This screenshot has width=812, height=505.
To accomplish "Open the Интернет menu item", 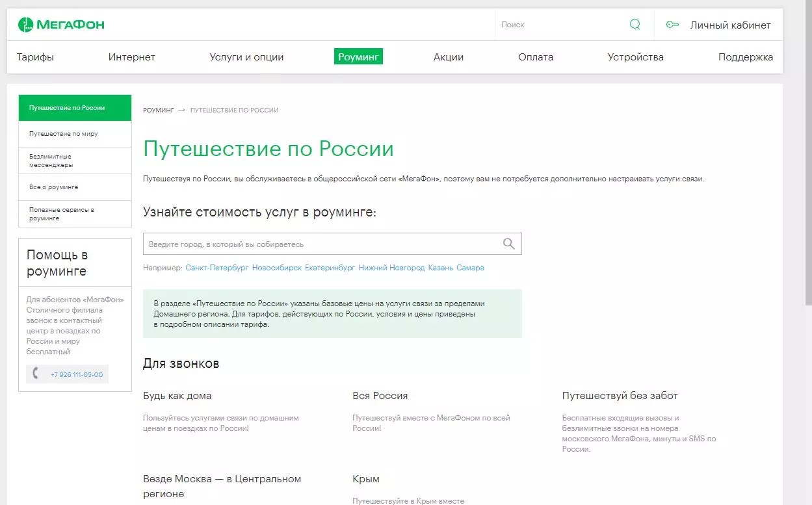I will (x=131, y=57).
